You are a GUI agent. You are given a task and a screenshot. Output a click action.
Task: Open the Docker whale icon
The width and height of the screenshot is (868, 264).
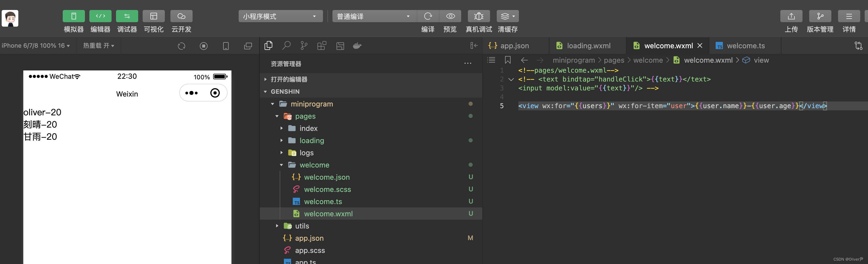pyautogui.click(x=357, y=45)
